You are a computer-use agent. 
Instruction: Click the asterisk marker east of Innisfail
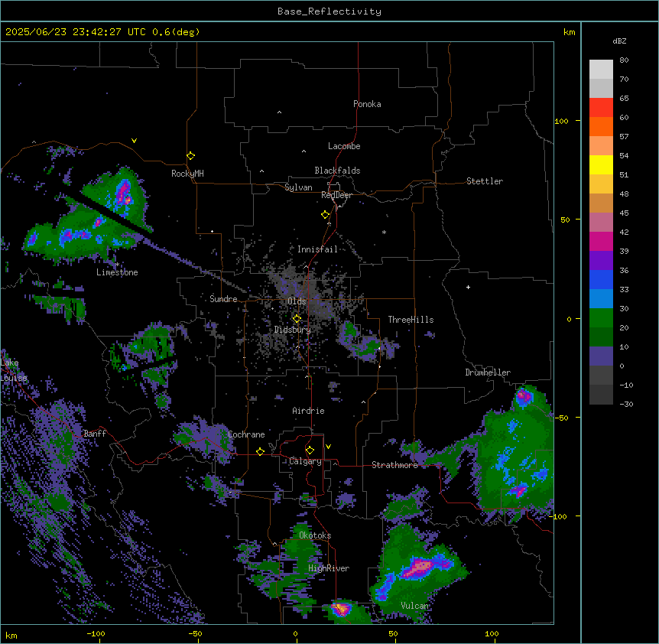point(384,233)
